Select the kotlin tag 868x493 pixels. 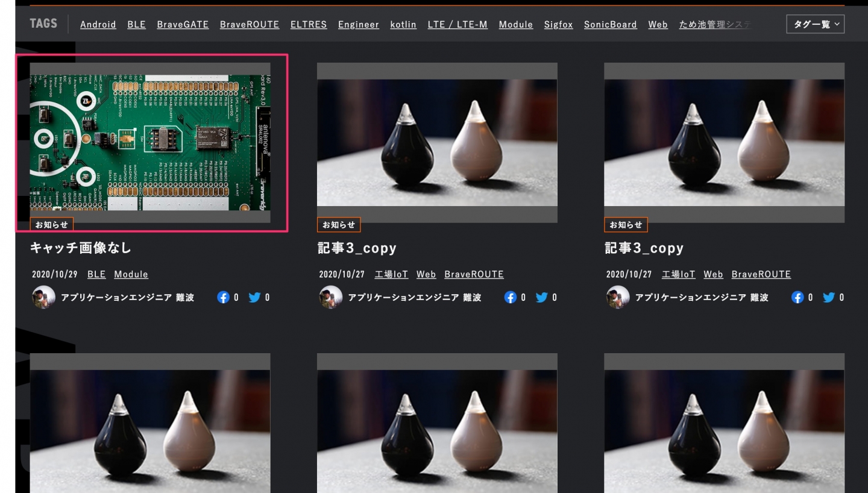[403, 25]
